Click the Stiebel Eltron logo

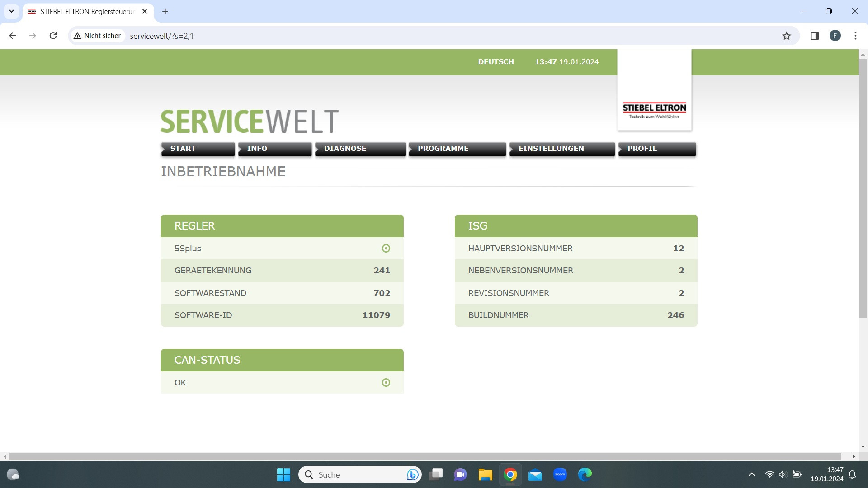pyautogui.click(x=654, y=110)
